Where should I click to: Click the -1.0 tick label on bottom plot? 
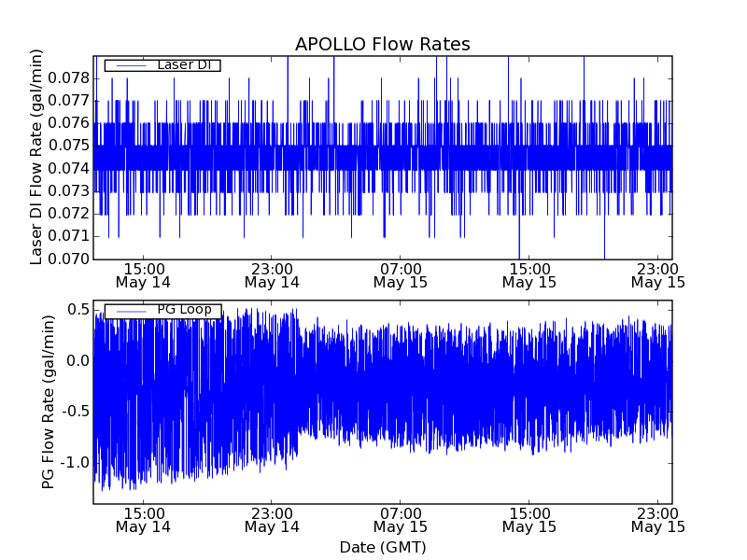(x=75, y=463)
